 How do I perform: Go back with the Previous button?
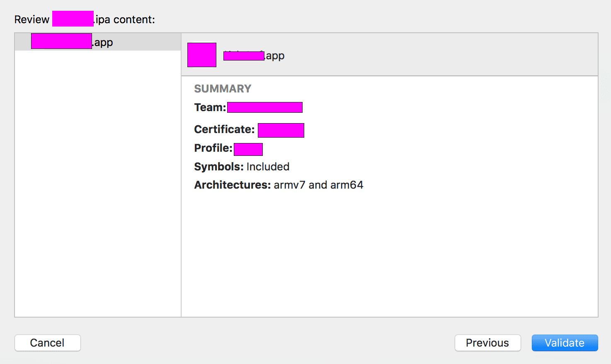[487, 343]
